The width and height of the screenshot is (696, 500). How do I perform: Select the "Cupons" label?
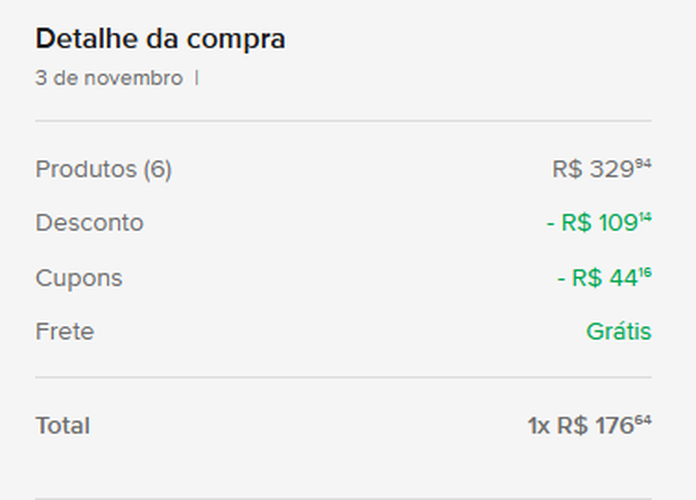pos(78,278)
